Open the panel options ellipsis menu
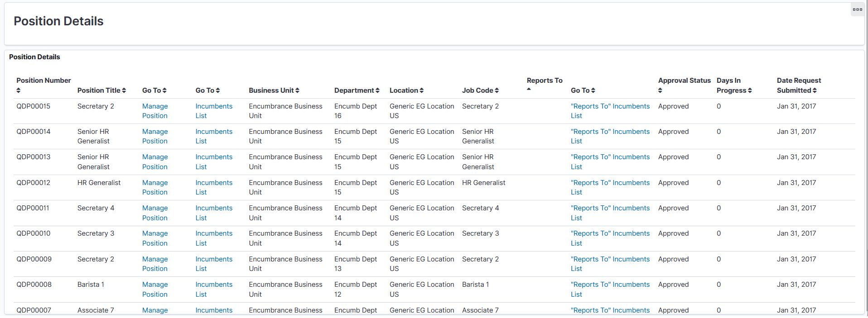Viewport: 868px width, 318px height. tap(857, 9)
